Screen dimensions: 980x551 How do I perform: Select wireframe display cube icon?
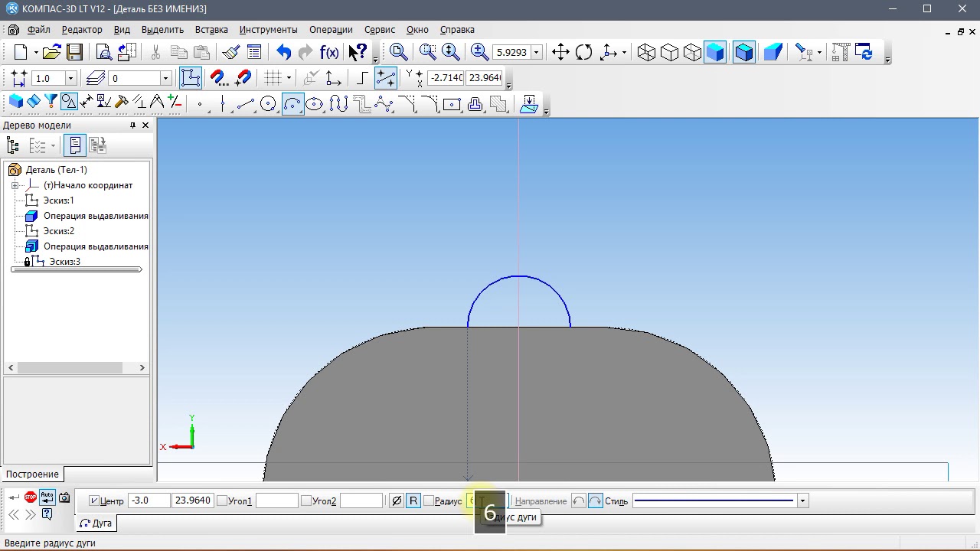coord(646,52)
